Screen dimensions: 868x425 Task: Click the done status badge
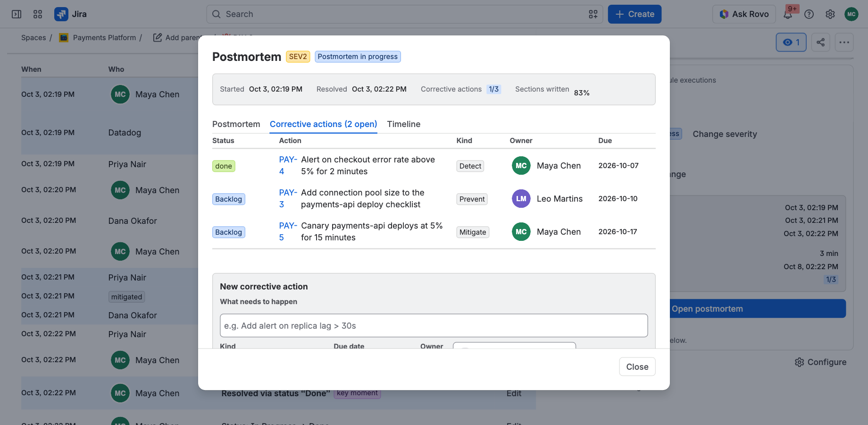point(224,166)
